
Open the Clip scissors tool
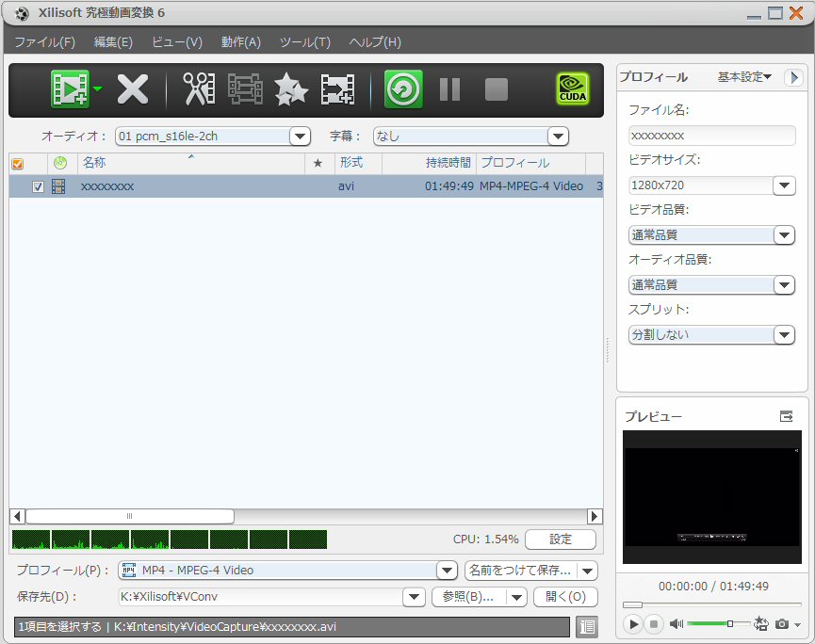[x=199, y=89]
